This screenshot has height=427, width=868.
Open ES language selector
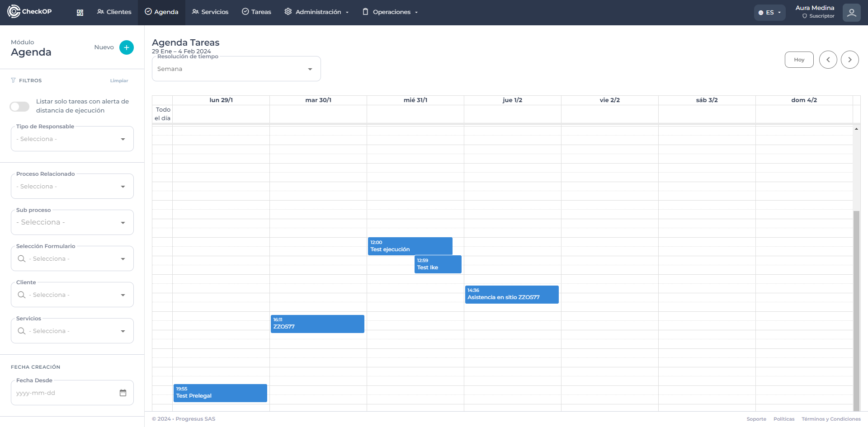pyautogui.click(x=770, y=13)
